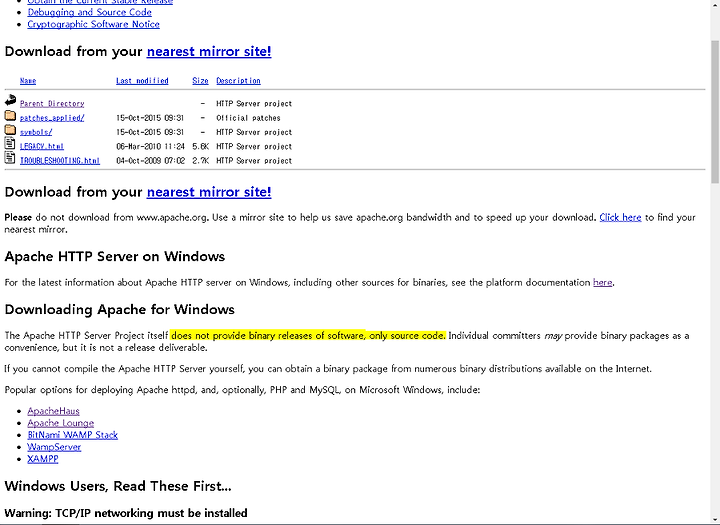
Task: Click the 'Apache HTTP Server on Windows' heading
Action: (x=115, y=256)
